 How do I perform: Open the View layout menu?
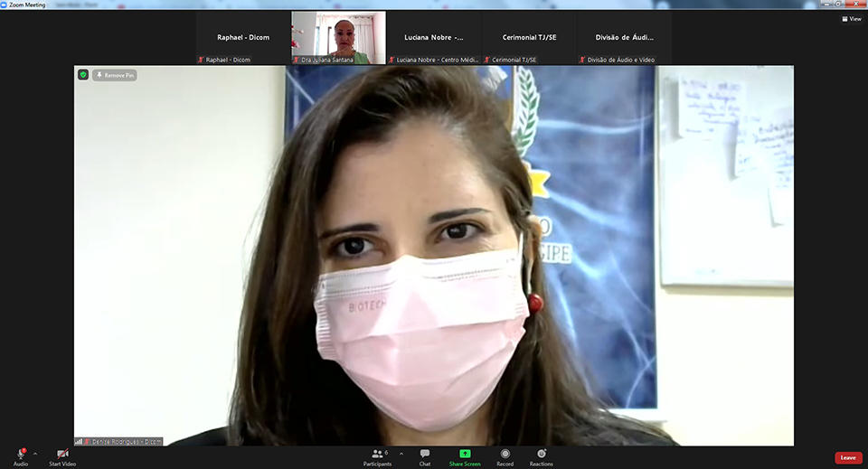pyautogui.click(x=850, y=18)
